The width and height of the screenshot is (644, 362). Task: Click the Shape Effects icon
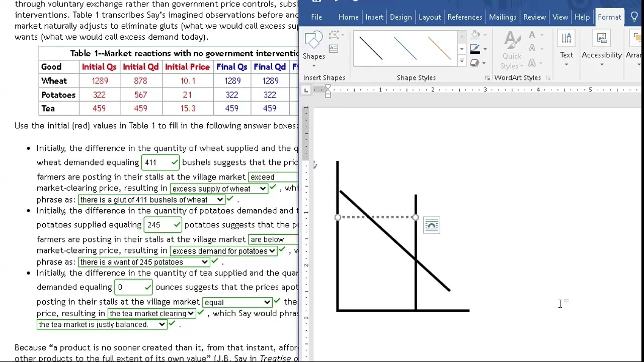coord(475,63)
